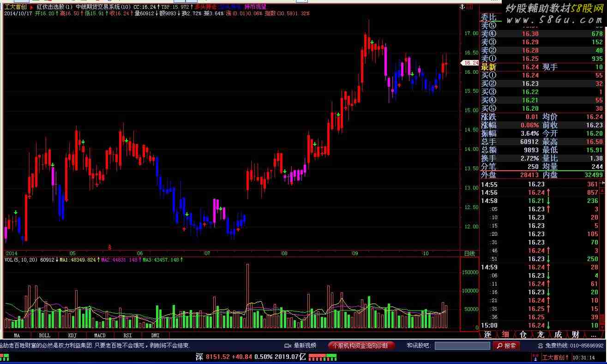Image resolution: width=607 pixels, height=364 pixels.
Task: Focus the 和讯股吧 search input field
Action: [x=462, y=346]
